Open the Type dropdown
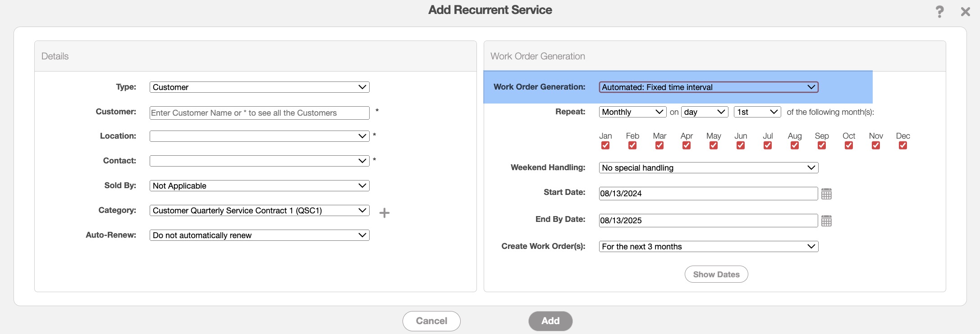The height and width of the screenshot is (334, 980). [x=259, y=87]
